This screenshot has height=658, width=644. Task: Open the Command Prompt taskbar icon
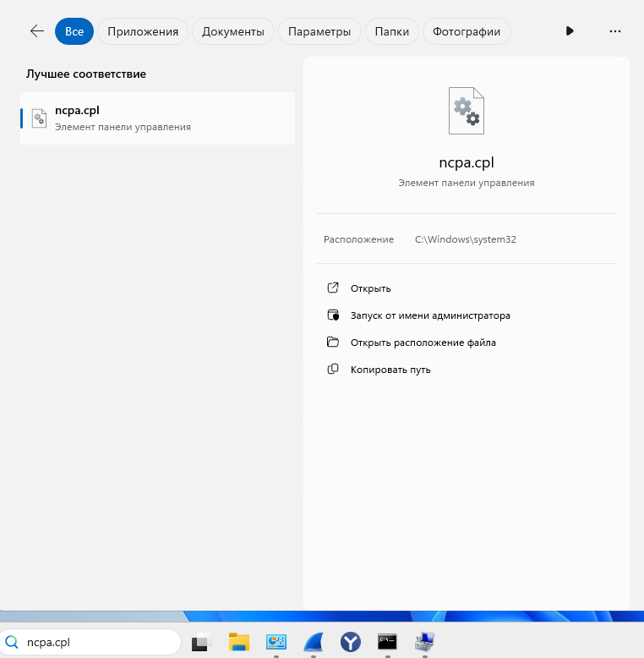387,642
